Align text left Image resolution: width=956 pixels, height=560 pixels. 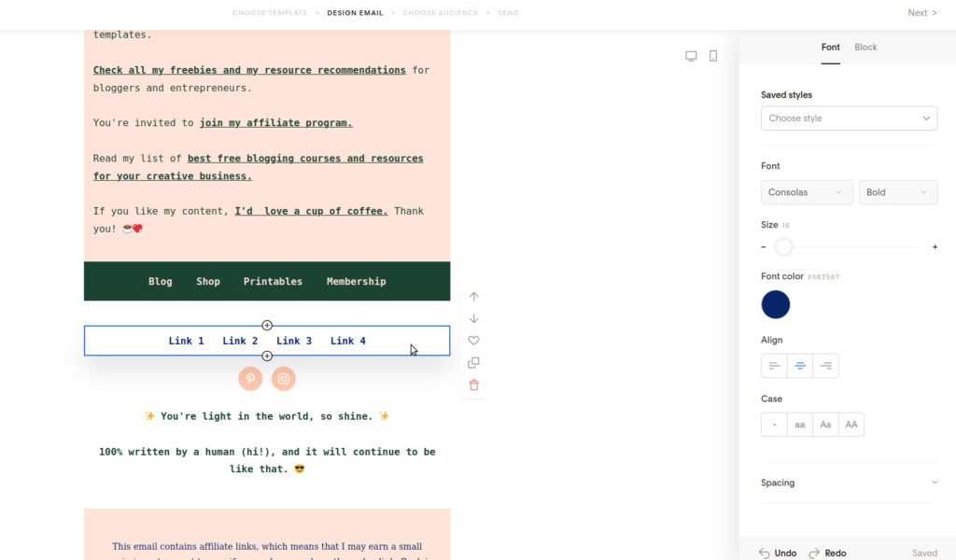tap(774, 366)
